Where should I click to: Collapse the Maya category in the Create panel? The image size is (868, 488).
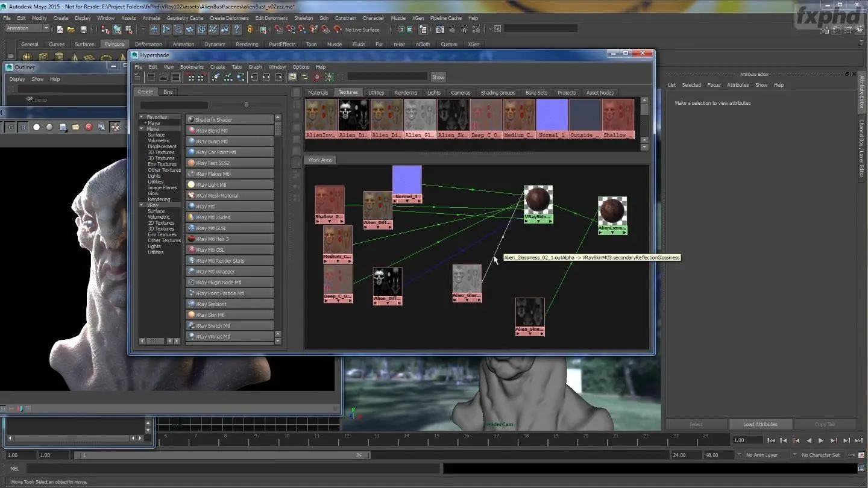click(x=142, y=128)
